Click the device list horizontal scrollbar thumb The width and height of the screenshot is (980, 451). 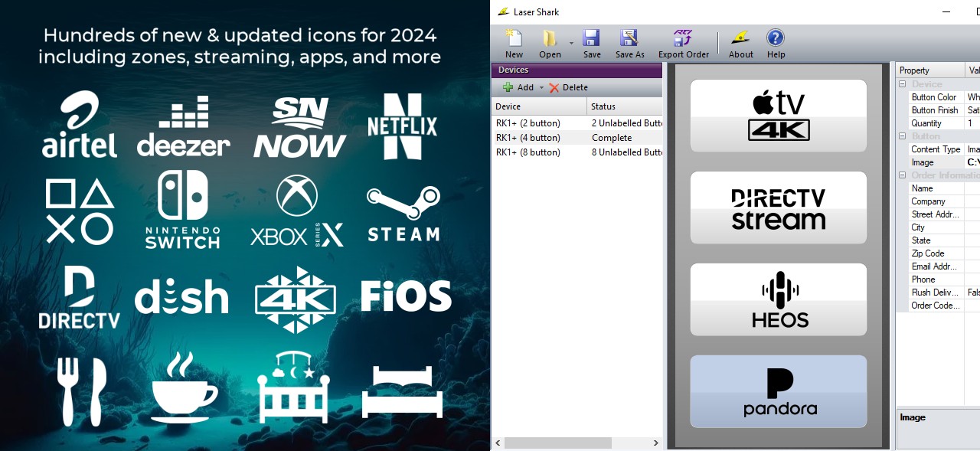point(558,443)
